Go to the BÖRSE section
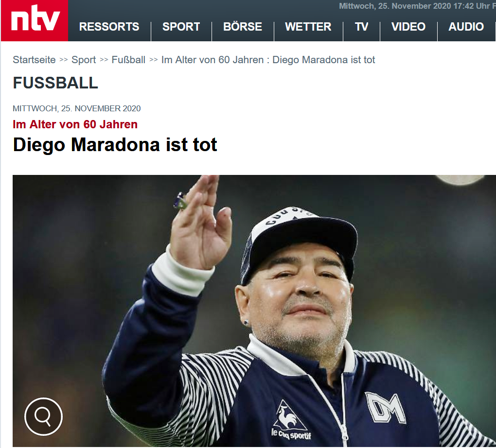The height and width of the screenshot is (448, 496). click(243, 27)
